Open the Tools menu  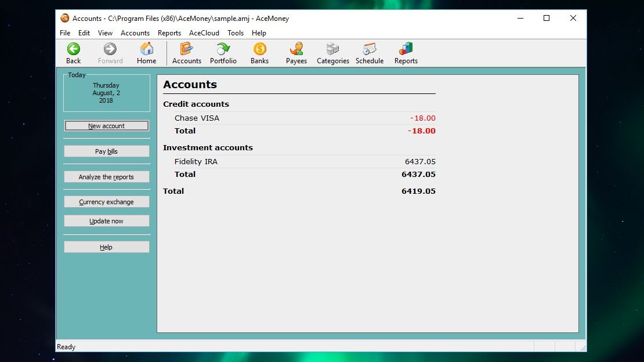point(236,33)
